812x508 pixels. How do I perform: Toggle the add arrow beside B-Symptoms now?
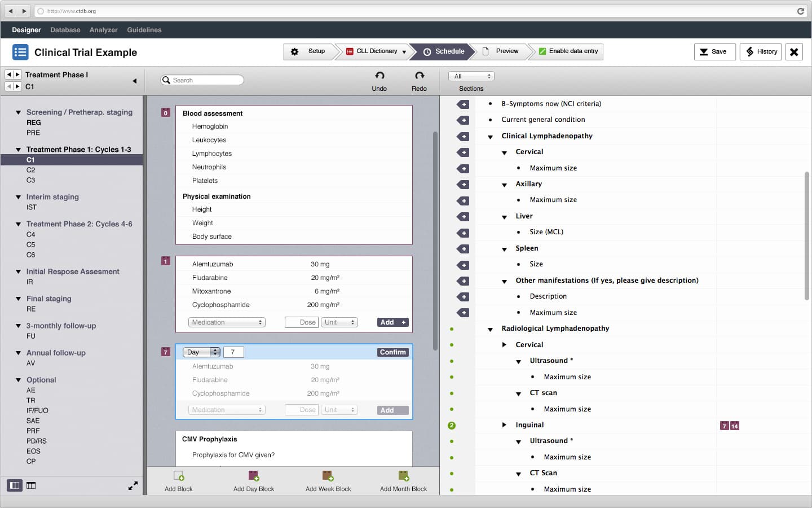pos(463,104)
